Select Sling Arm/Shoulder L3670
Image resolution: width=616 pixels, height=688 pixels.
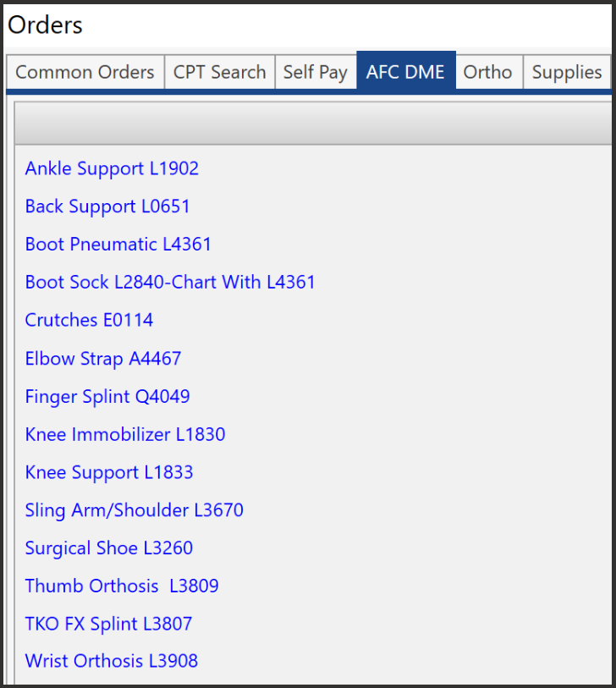coord(134,510)
